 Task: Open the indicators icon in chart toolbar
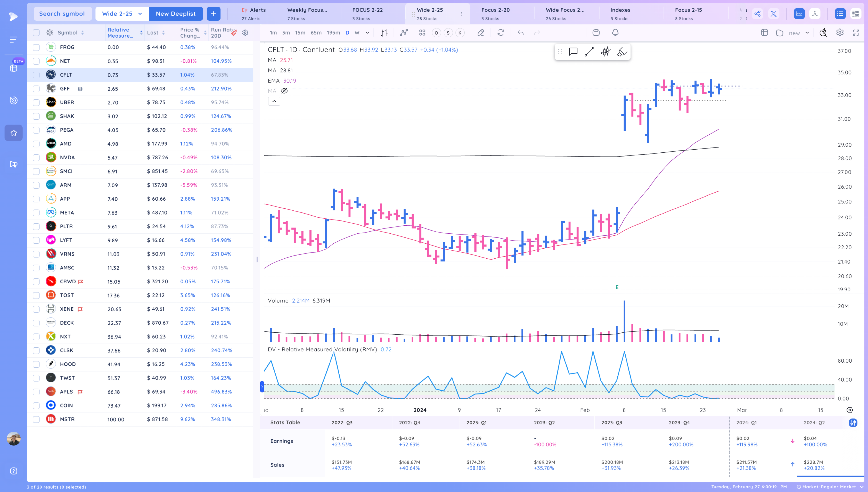click(404, 33)
